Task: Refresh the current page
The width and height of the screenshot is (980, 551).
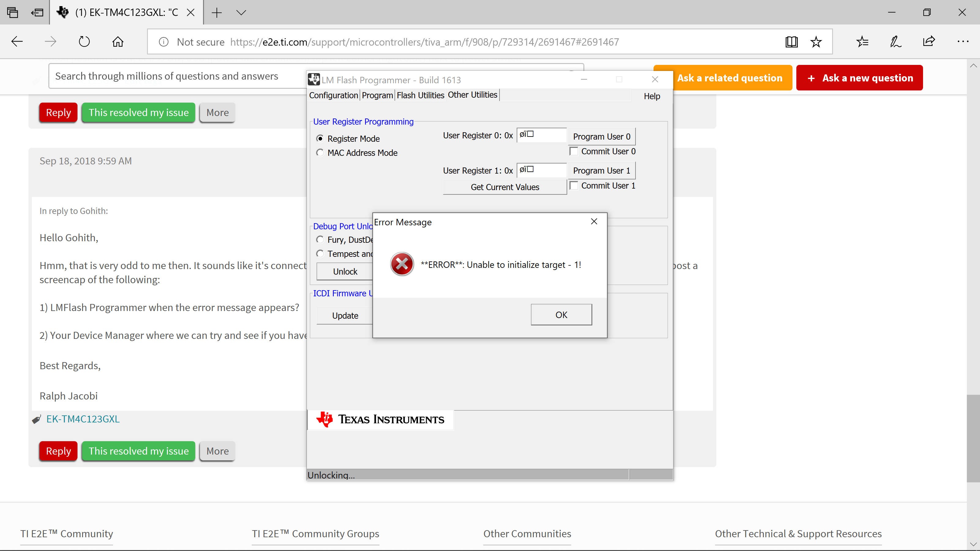Action: coord(84,41)
